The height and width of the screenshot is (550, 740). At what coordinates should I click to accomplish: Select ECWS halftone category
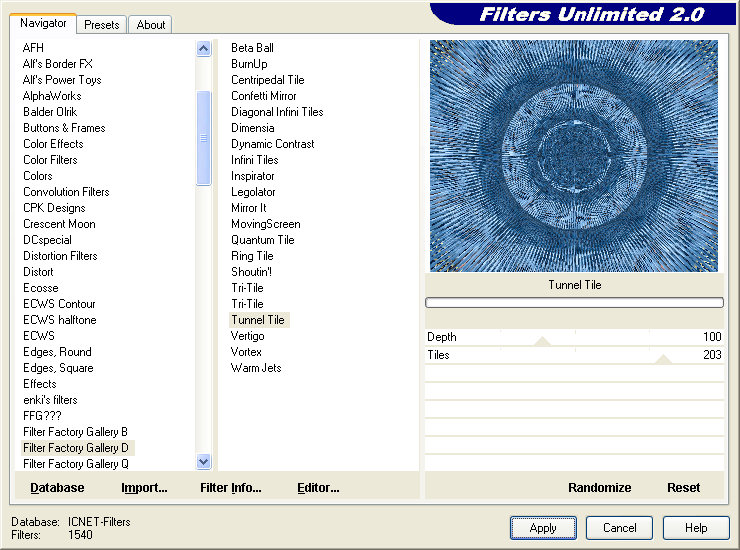(x=59, y=320)
